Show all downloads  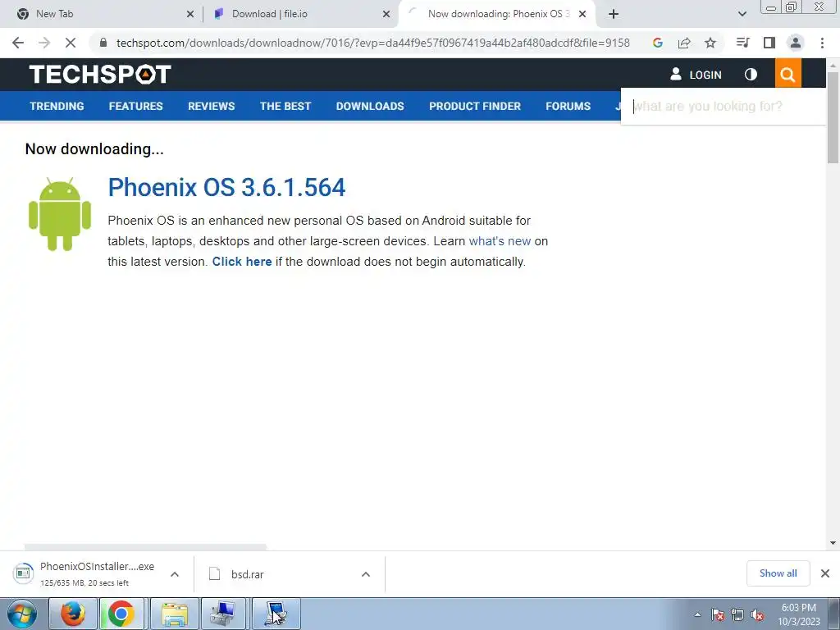pyautogui.click(x=778, y=573)
